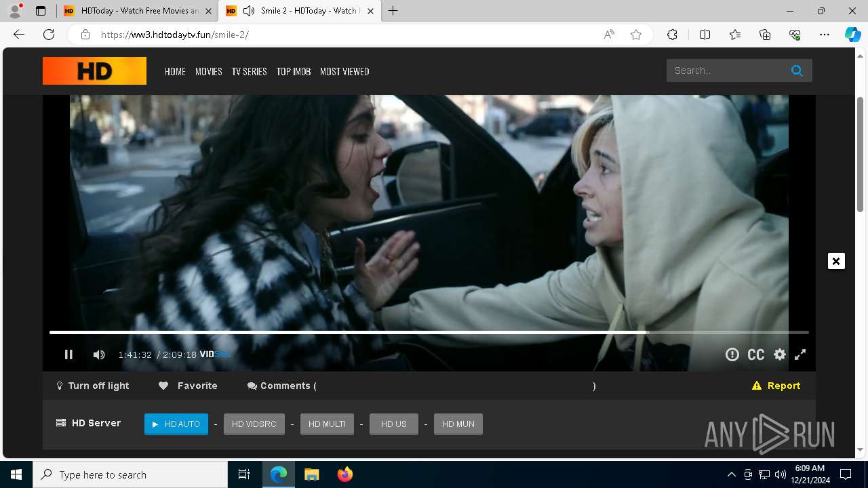Image resolution: width=868 pixels, height=488 pixels.
Task: Toggle Split screen view
Action: pyautogui.click(x=705, y=35)
